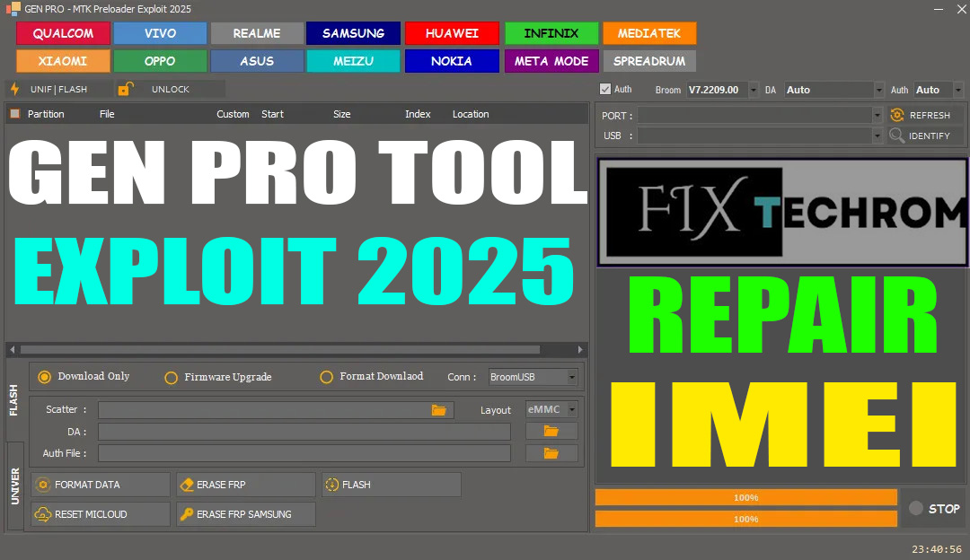Viewport: 970px width, 560px height.
Task: Click the RESET MICLOUD cloud icon
Action: (43, 514)
